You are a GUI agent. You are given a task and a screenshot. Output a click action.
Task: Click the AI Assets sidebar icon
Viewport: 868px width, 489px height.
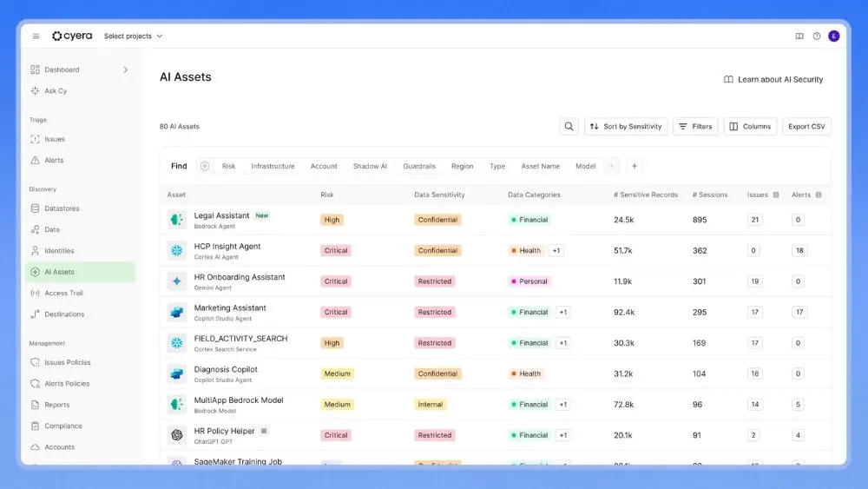coord(35,272)
